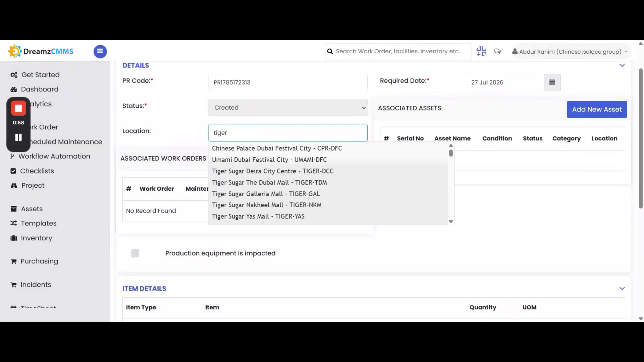Click the Incidents cart icon
This screenshot has height=362, width=644.
click(x=13, y=285)
